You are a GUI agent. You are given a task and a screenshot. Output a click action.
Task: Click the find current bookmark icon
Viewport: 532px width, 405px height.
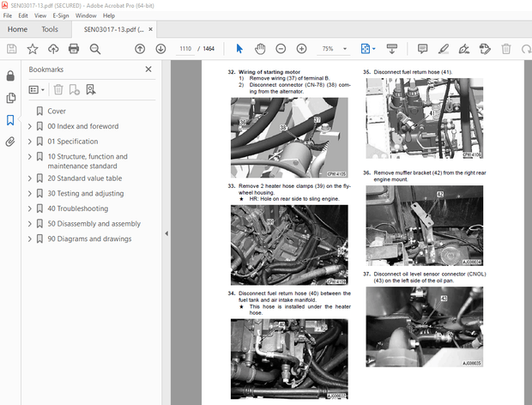[91, 89]
